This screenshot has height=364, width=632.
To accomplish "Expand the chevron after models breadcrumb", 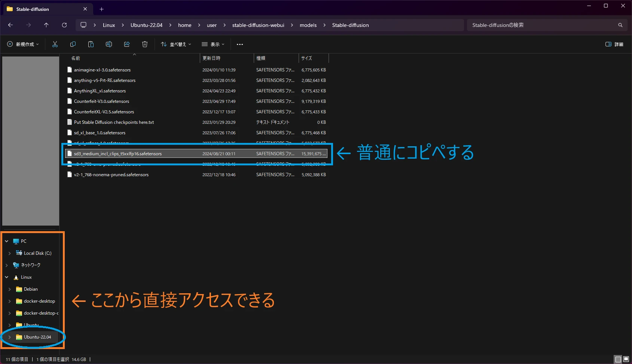I will [x=324, y=25].
